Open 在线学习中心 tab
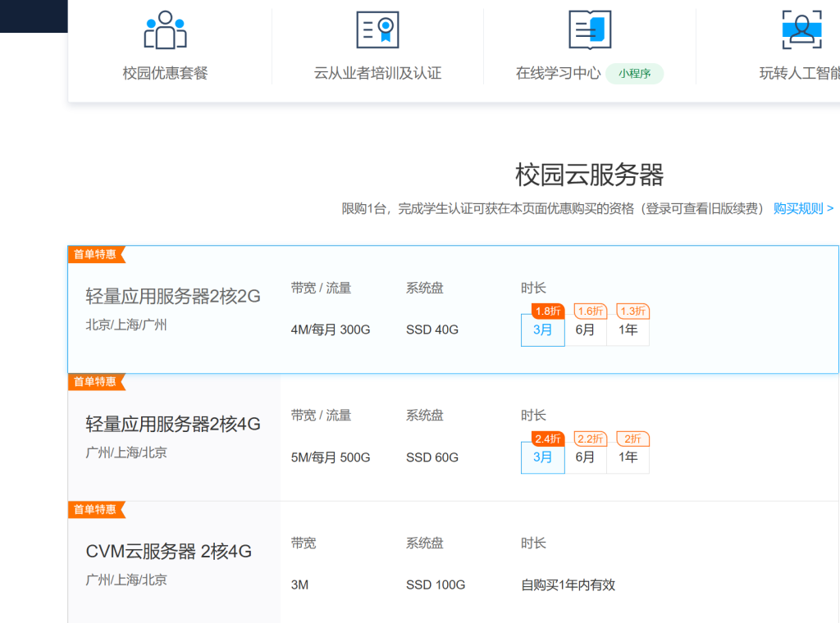 [558, 73]
